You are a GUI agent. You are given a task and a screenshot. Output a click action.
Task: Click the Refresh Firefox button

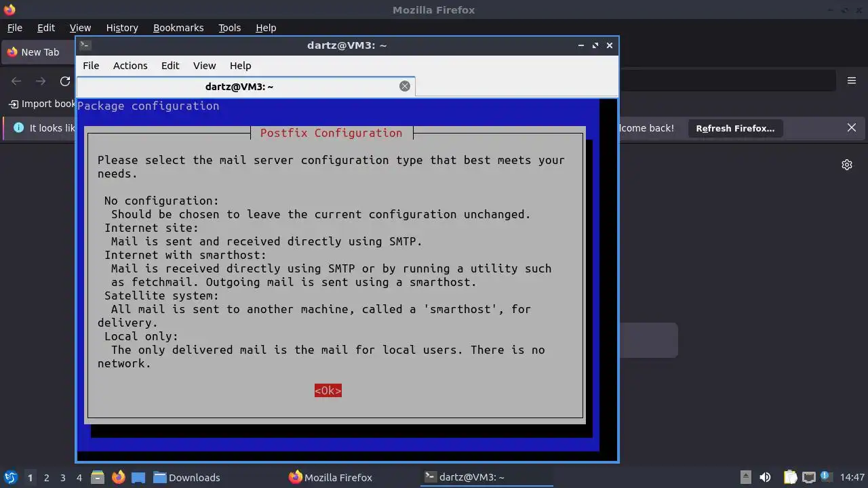click(x=735, y=128)
